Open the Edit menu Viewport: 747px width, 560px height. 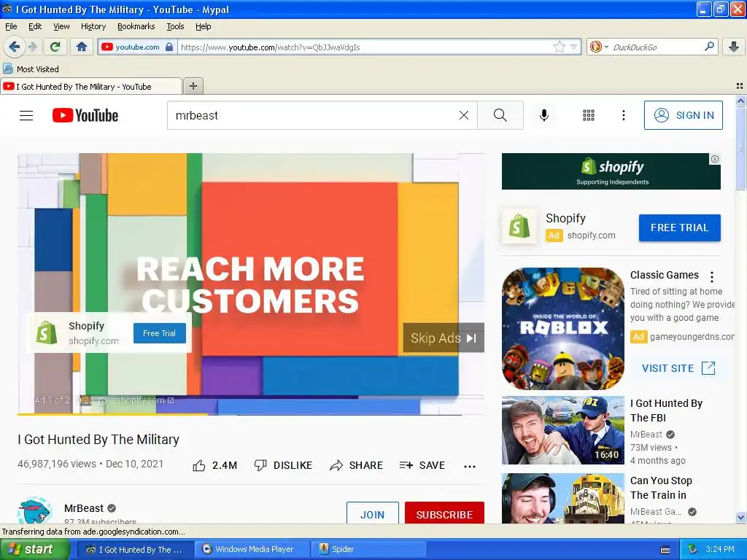click(x=35, y=26)
